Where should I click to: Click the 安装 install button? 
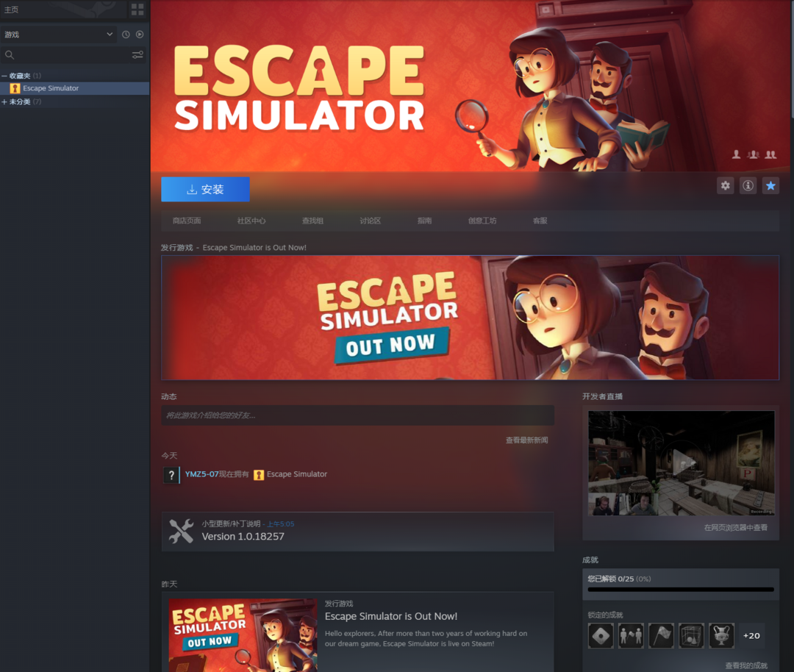(206, 190)
